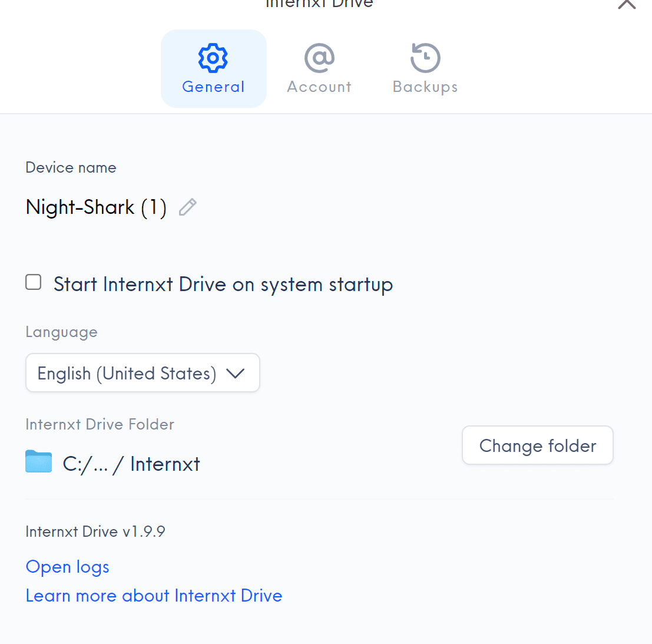Click the Internxt Drive folder path
Image resolution: width=652 pixels, height=644 pixels.
click(131, 464)
